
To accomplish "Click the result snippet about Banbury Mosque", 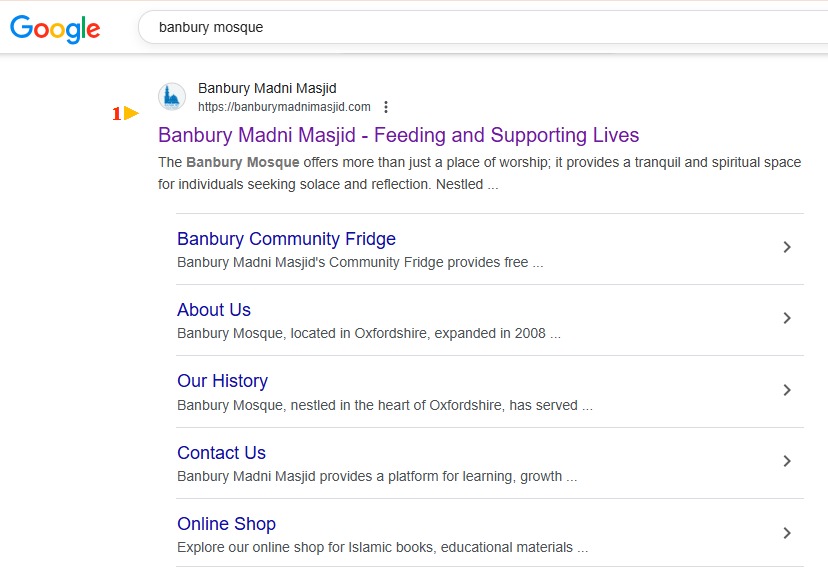I will (479, 173).
